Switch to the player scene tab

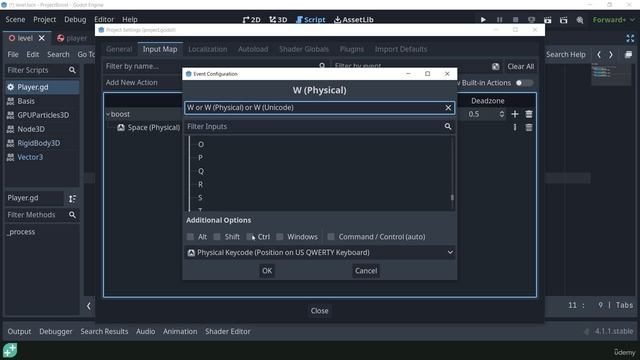pos(72,38)
